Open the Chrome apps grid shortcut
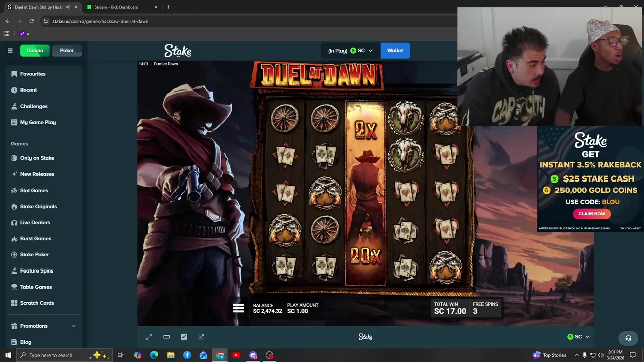Image resolution: width=644 pixels, height=362 pixels. point(7,34)
